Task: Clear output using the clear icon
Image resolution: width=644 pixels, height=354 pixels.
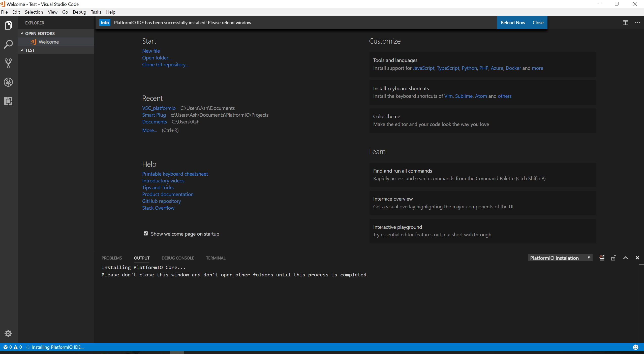Action: 602,258
